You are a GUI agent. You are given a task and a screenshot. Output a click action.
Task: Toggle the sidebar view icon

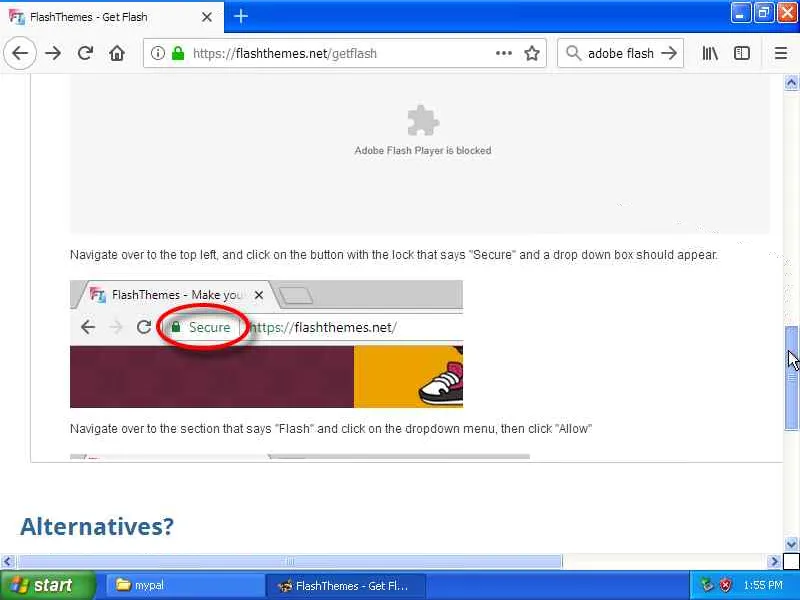click(742, 53)
